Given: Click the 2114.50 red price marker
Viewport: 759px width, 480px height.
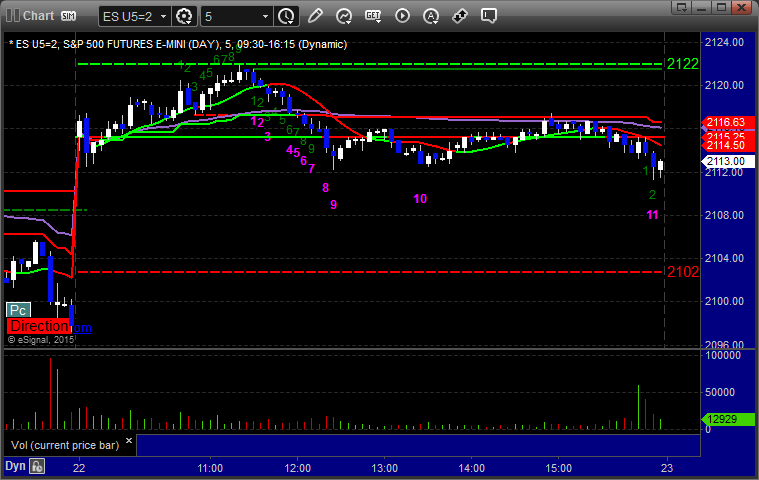Looking at the screenshot, I should click(728, 145).
